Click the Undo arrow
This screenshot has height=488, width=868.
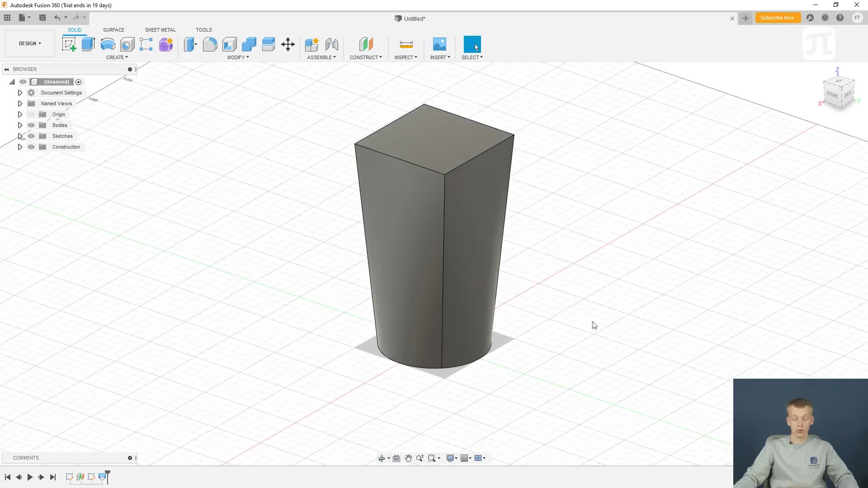point(57,18)
